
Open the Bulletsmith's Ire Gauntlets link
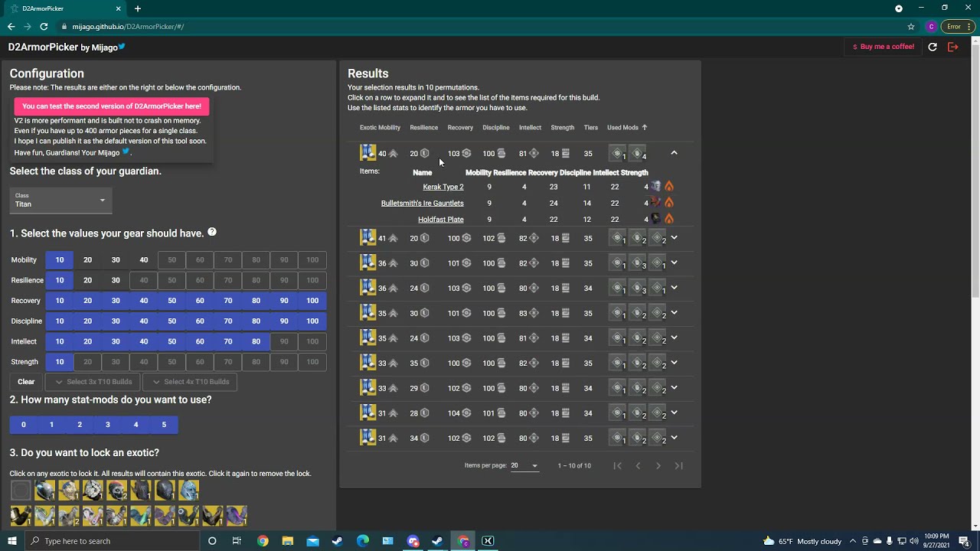click(422, 203)
